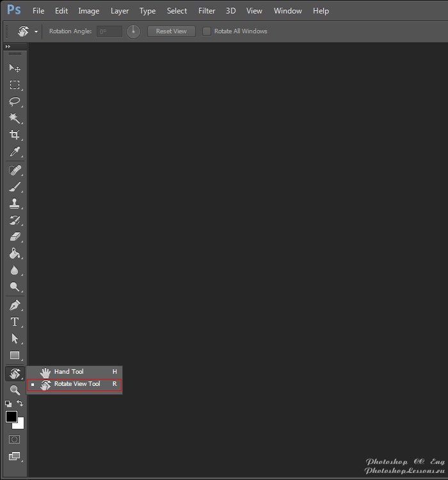Viewport: 448px width, 480px height.
Task: Click the Reset View button
Action: 171,31
